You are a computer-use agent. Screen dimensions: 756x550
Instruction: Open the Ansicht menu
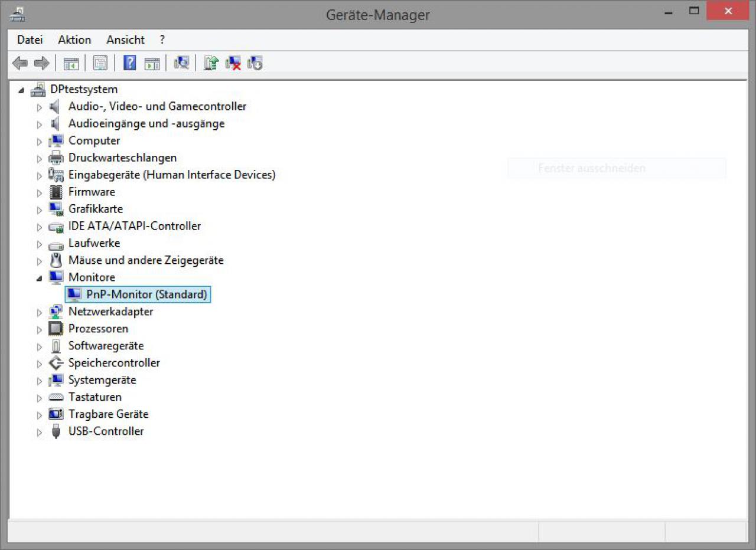(125, 40)
